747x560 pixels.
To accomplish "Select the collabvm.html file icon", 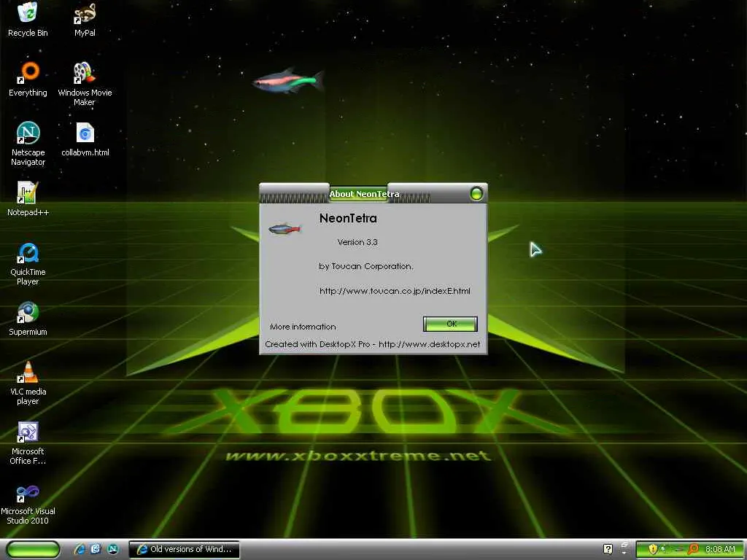I will click(85, 139).
